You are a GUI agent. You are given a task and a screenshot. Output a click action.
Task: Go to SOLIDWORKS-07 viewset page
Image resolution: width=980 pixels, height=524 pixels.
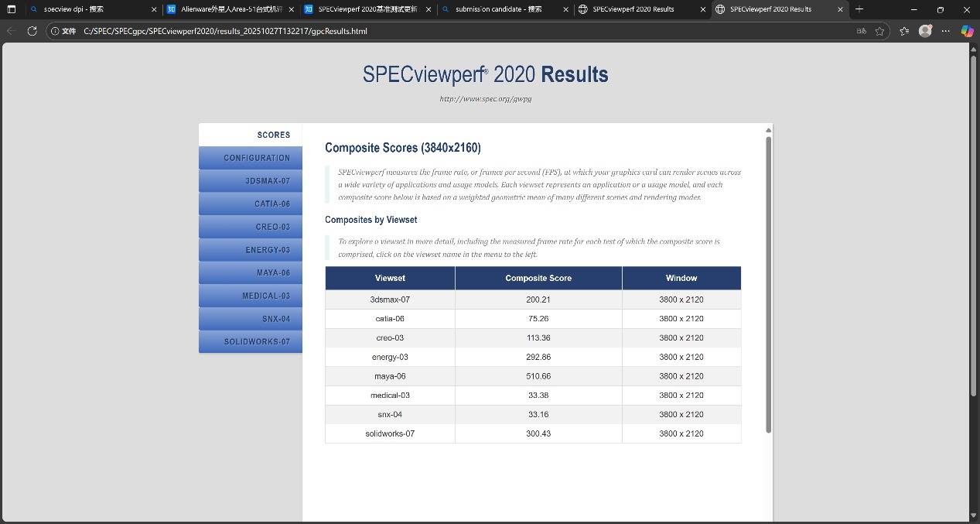[250, 342]
